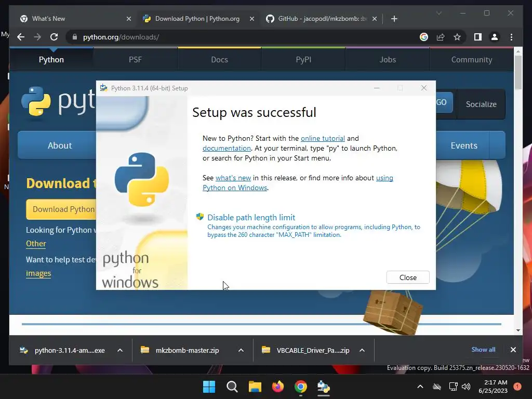This screenshot has height=399, width=532.
Task: Open the images link on python.org
Action: coord(38,273)
